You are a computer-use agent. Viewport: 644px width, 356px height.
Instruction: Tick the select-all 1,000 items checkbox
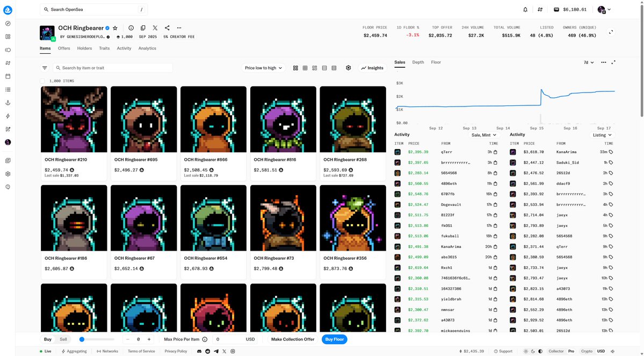(42, 81)
